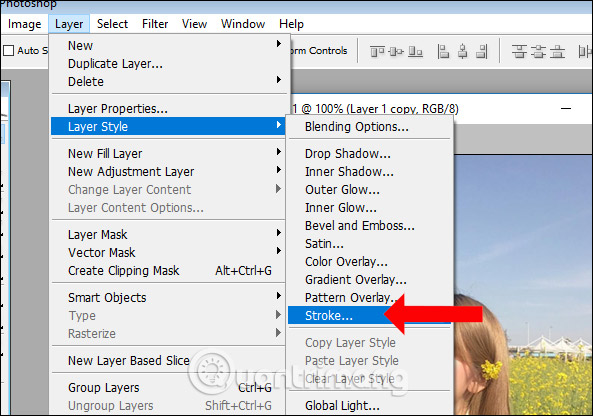The height and width of the screenshot is (416, 593).
Task: Choose Bevel and Emboss layer style
Action: (370, 226)
